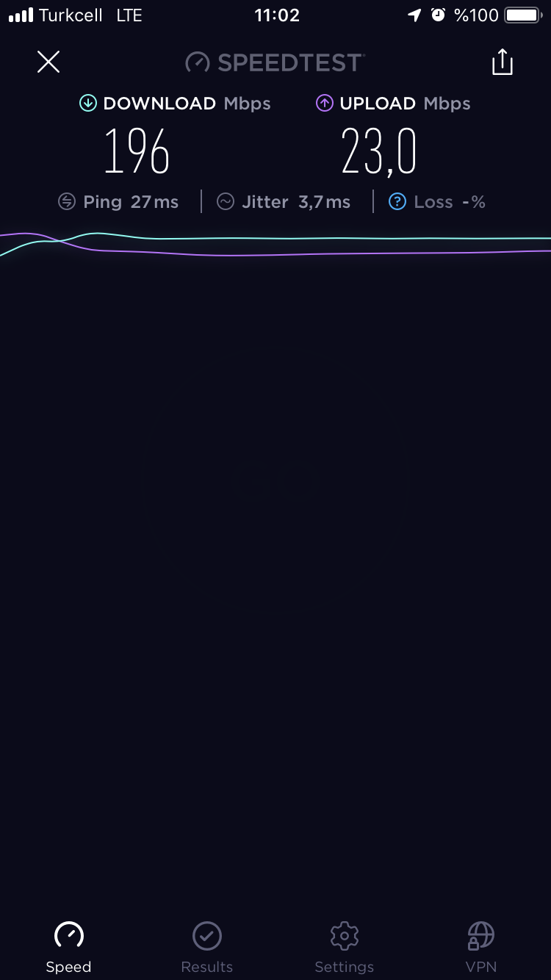Tap the SPEEDTEST title text

pyautogui.click(x=289, y=62)
